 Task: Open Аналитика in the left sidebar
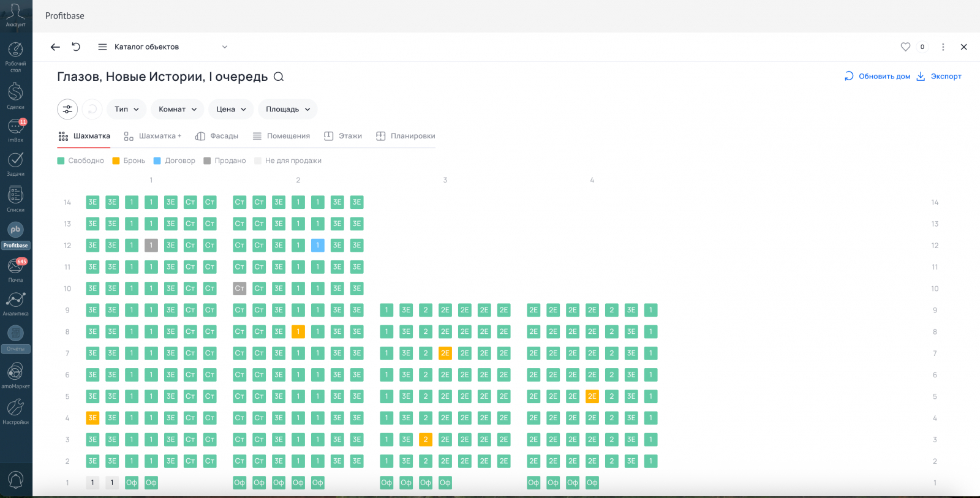pos(15,303)
